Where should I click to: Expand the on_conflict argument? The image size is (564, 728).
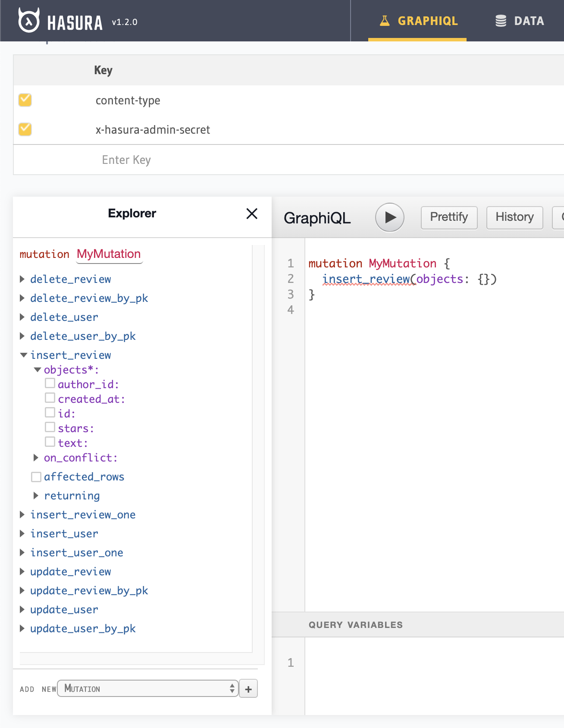pos(36,458)
